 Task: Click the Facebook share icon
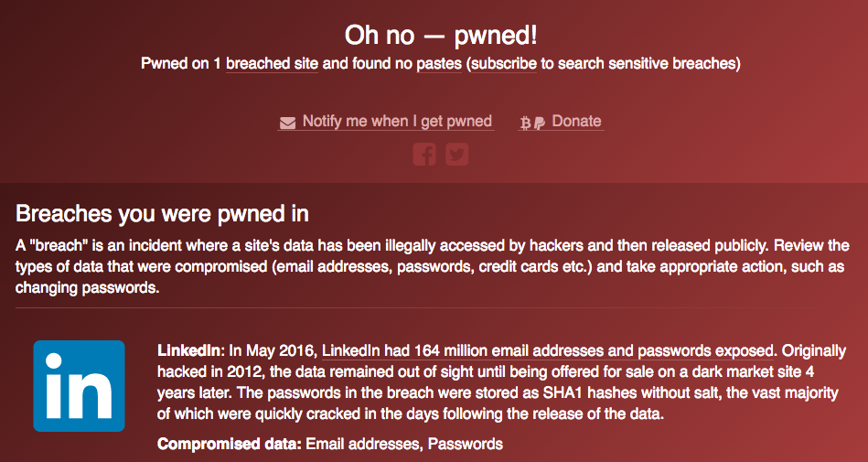(423, 154)
